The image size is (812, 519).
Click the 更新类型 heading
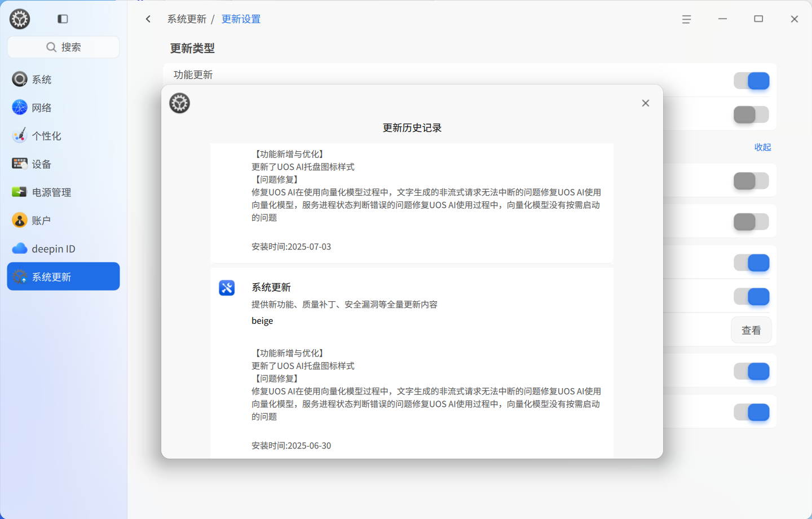click(192, 49)
